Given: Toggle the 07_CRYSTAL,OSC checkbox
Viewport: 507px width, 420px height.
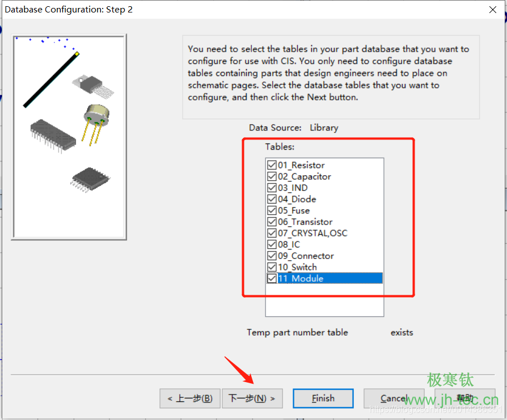Looking at the screenshot, I should click(272, 234).
